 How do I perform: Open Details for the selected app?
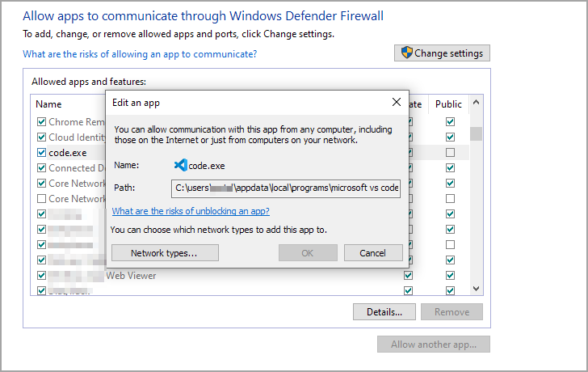(x=384, y=312)
